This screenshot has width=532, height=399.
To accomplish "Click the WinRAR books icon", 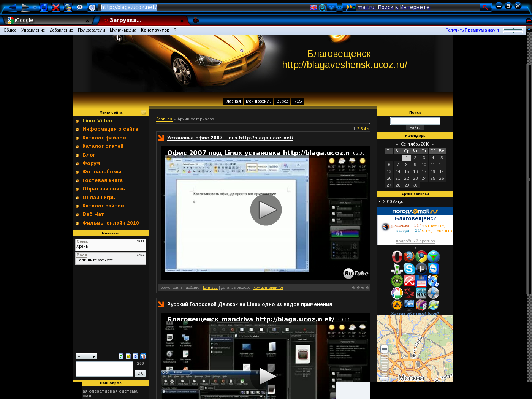I will tap(421, 305).
